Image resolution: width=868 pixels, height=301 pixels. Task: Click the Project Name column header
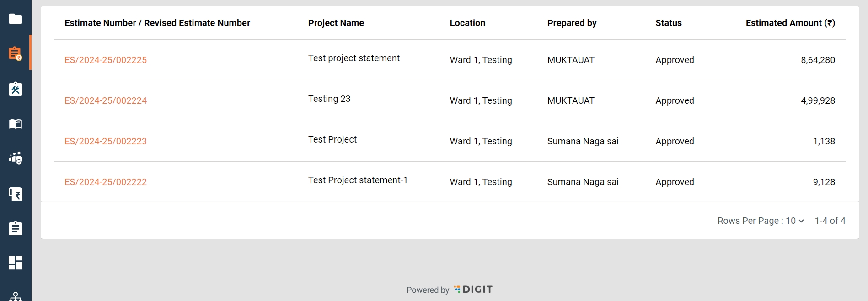tap(336, 23)
